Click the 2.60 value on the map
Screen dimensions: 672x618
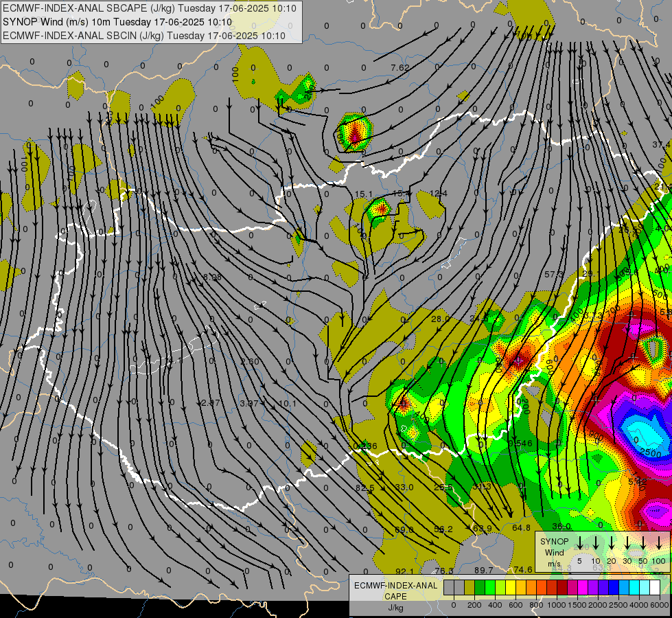click(249, 362)
